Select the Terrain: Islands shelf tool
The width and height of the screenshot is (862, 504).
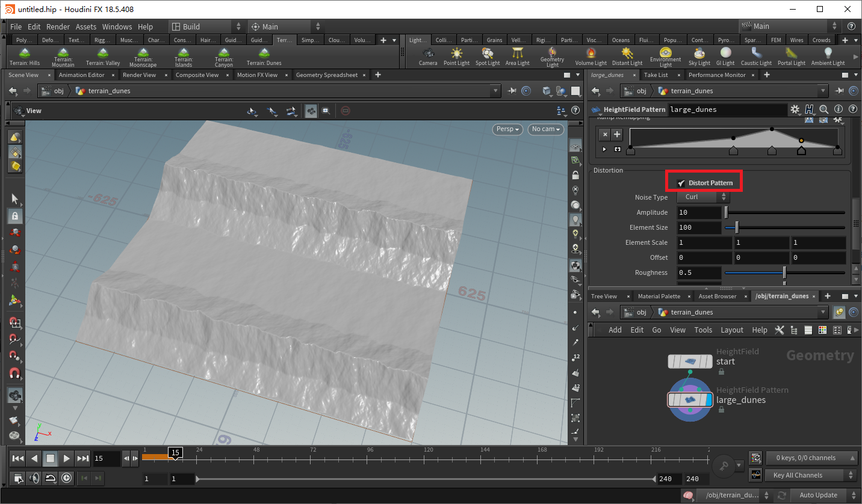point(184,57)
